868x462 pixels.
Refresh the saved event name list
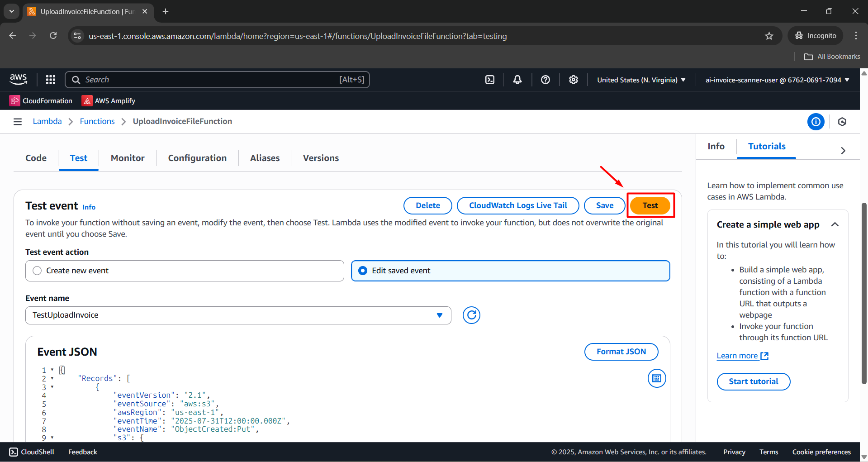pyautogui.click(x=471, y=315)
